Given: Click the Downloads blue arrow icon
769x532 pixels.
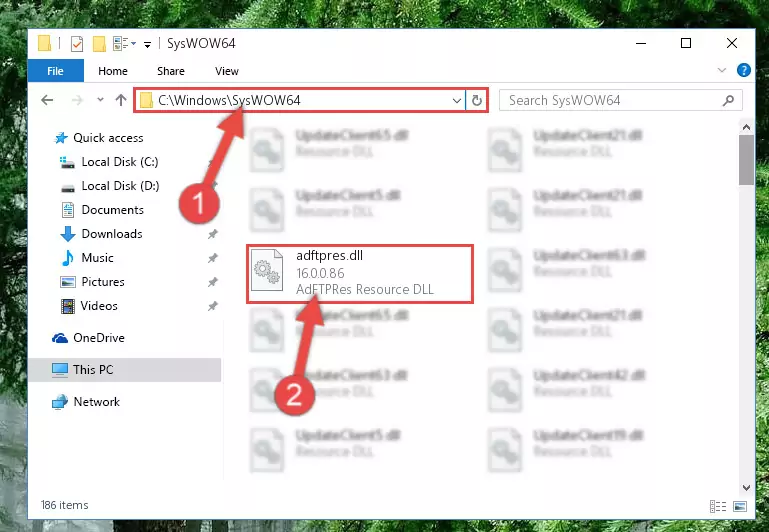Looking at the screenshot, I should pos(68,234).
